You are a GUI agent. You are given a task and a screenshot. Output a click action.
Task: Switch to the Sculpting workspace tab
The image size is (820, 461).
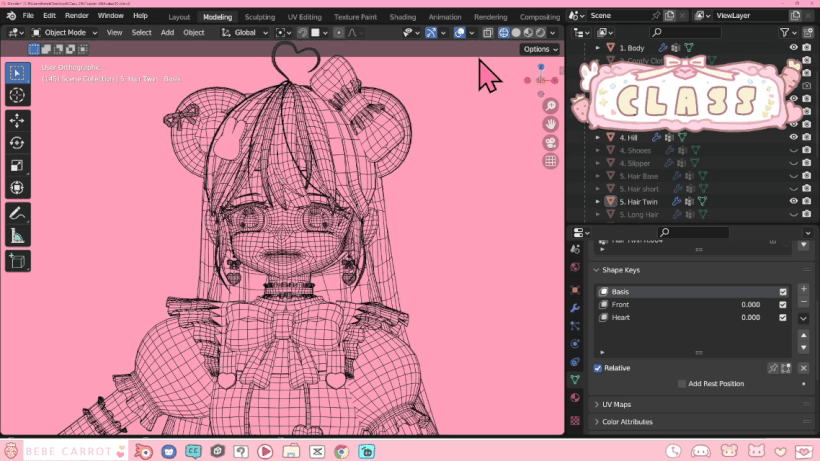(x=259, y=17)
